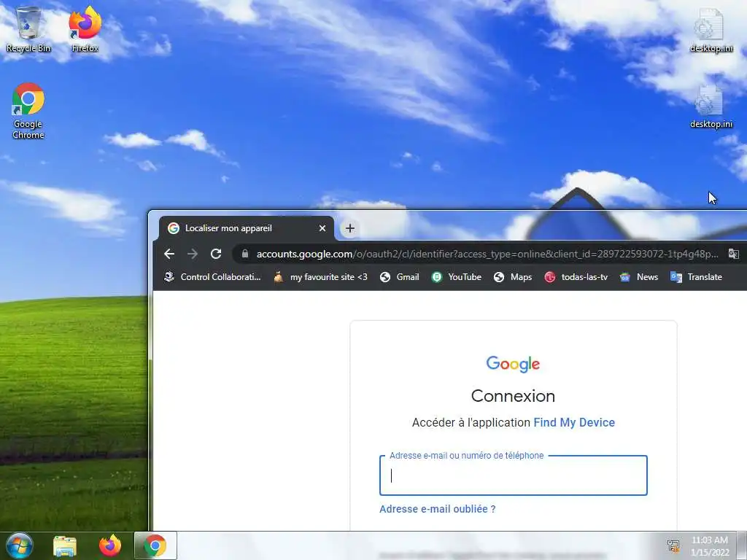This screenshot has width=747, height=560.
Task: Click Chrome's forward arrow
Action: [x=193, y=254]
